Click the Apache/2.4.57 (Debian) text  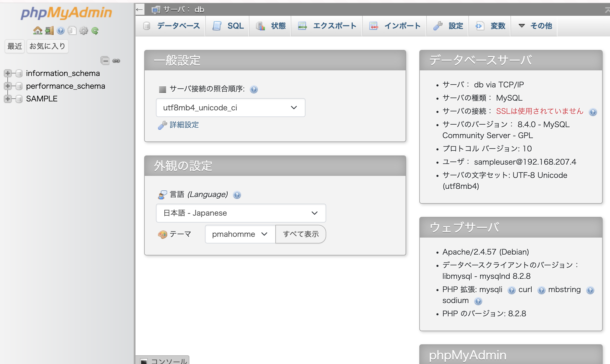pos(486,252)
